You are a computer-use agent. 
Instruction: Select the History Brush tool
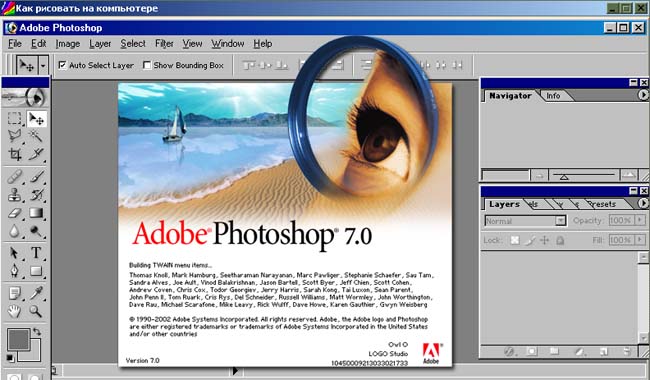pos(36,195)
